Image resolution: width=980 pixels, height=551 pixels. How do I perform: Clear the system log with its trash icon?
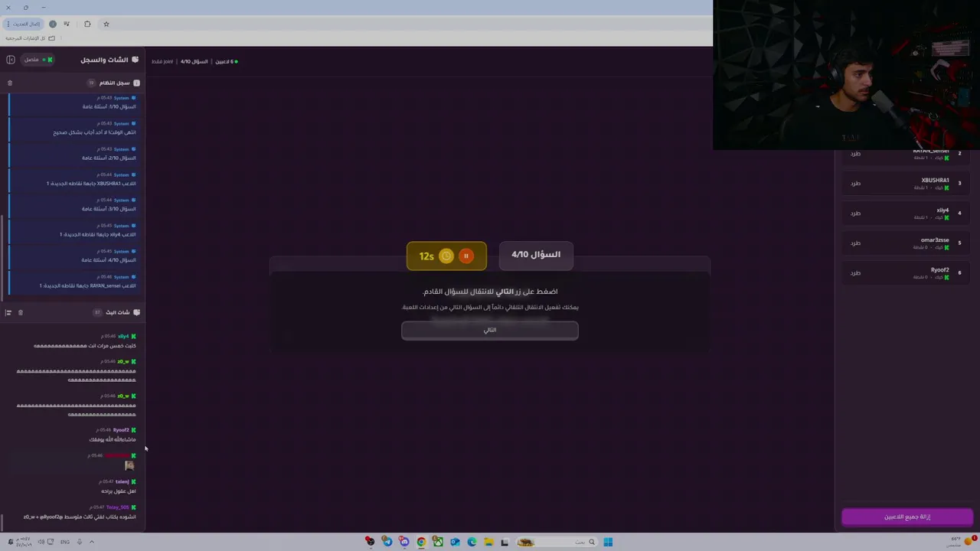10,83
